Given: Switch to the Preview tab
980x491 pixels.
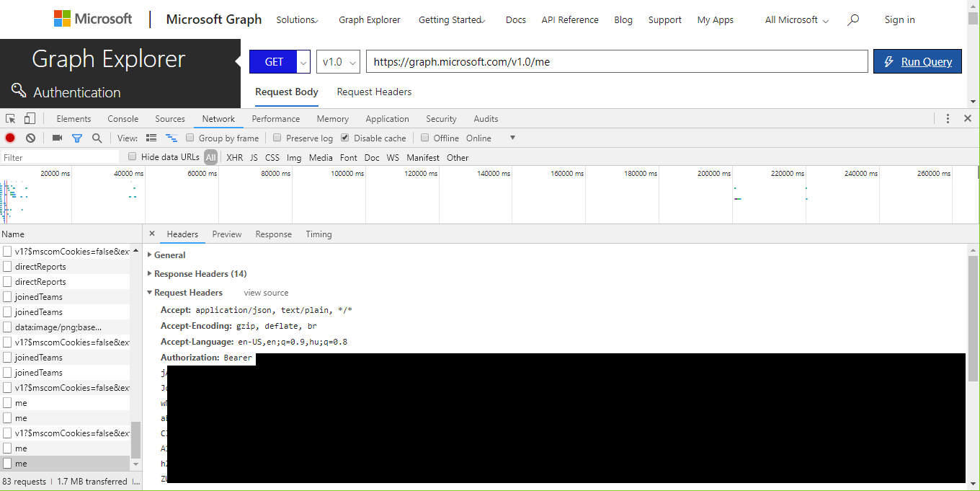Looking at the screenshot, I should click(x=227, y=234).
